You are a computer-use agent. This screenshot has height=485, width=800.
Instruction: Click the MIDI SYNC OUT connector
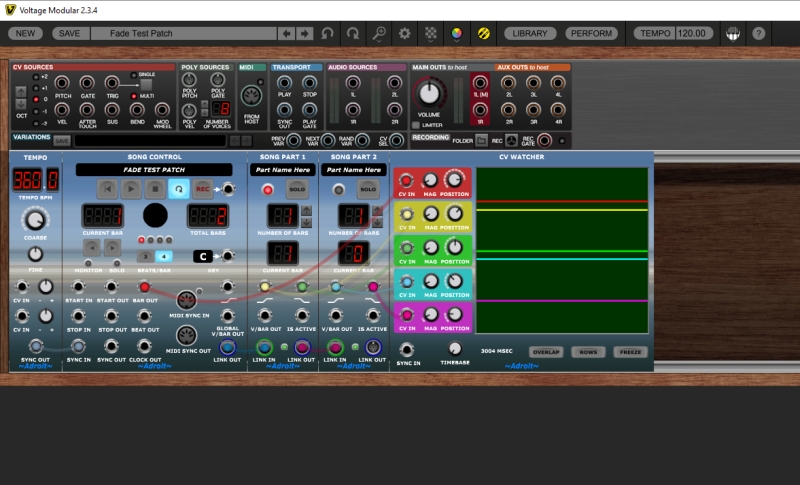[x=186, y=336]
